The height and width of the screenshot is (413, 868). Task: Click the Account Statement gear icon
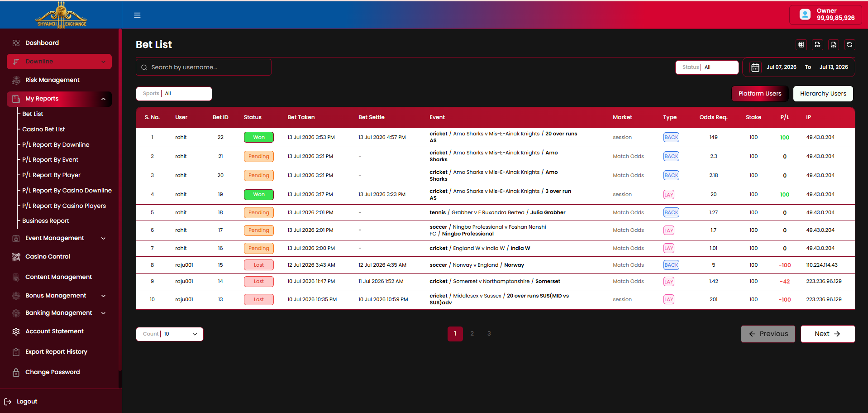(16, 331)
